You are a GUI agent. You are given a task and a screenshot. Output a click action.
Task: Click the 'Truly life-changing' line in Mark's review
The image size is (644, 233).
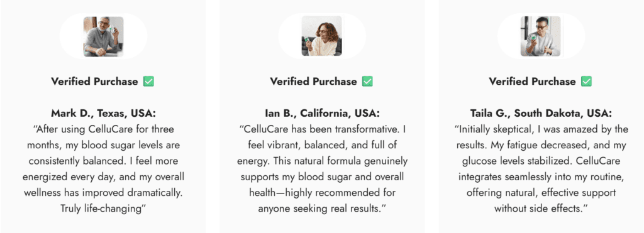point(104,209)
